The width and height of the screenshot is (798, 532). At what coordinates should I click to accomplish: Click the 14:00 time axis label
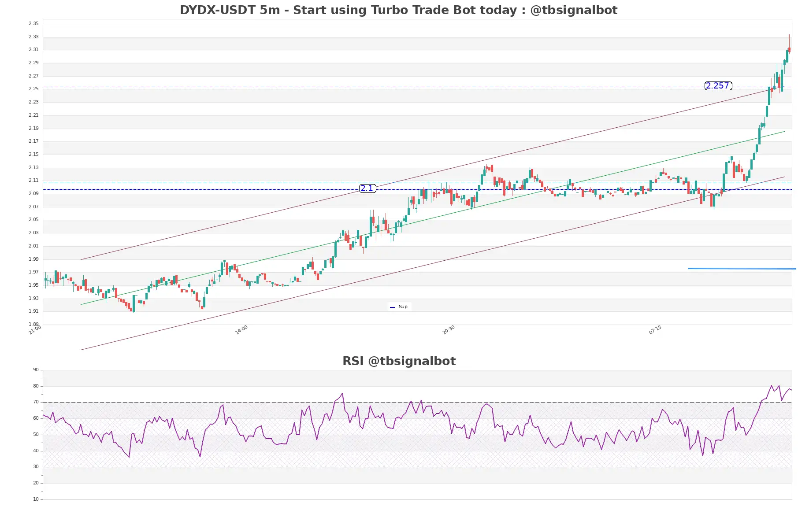(241, 330)
